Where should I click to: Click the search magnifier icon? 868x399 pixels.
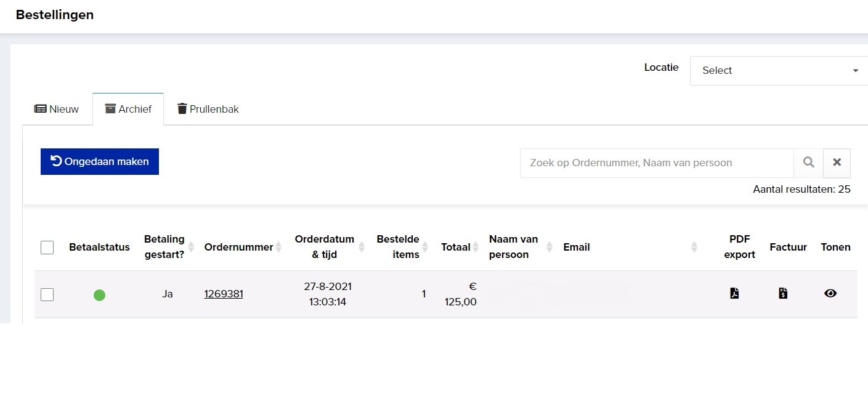[x=808, y=163]
